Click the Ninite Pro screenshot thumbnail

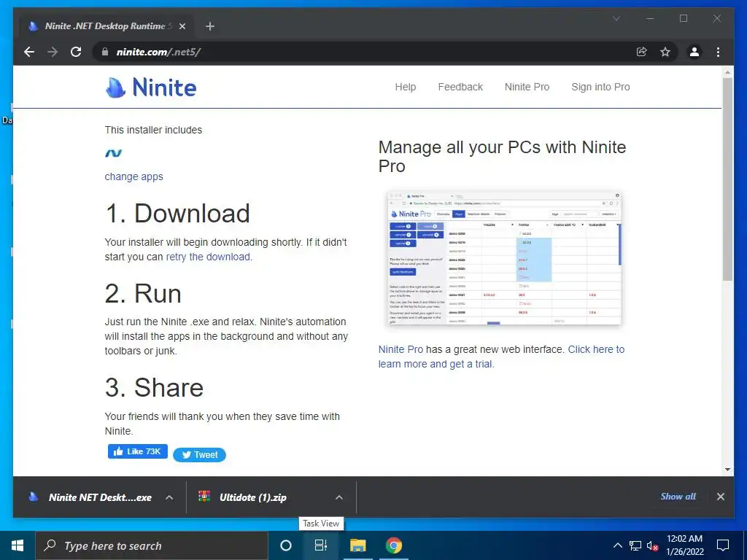pos(504,257)
